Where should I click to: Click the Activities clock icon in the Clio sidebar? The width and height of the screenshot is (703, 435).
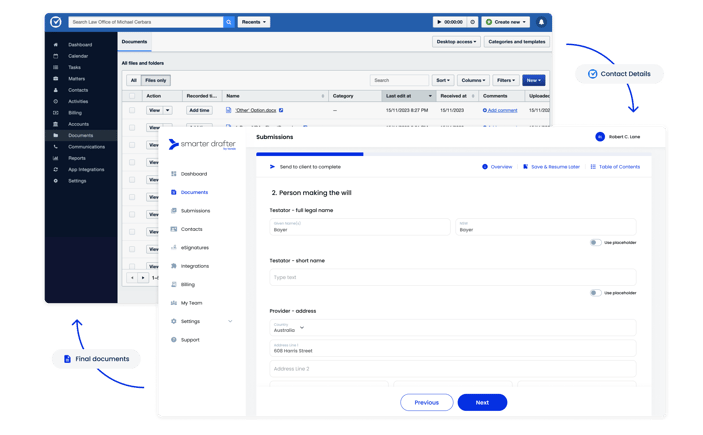point(56,101)
